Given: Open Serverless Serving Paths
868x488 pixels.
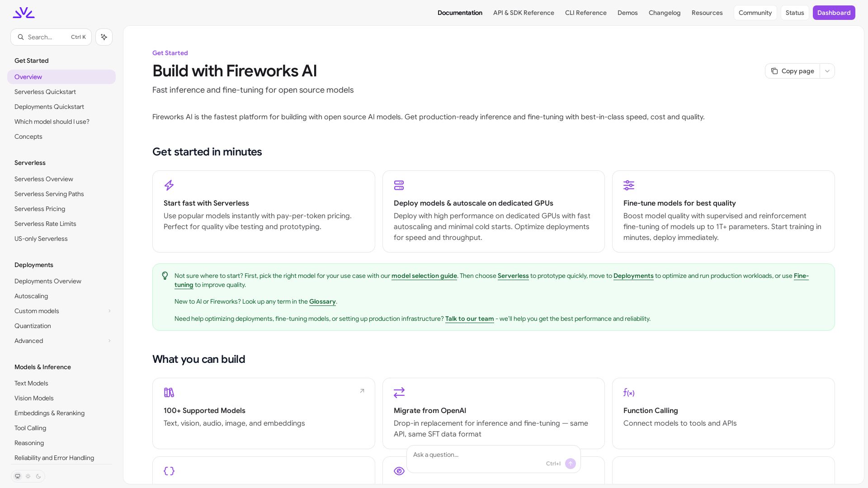Looking at the screenshot, I should (x=61, y=194).
